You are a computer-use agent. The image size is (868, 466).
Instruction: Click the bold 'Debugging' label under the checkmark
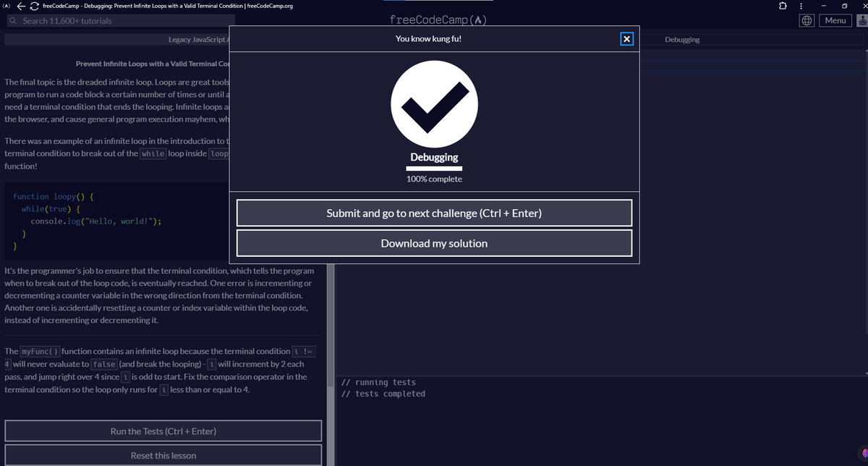[434, 157]
